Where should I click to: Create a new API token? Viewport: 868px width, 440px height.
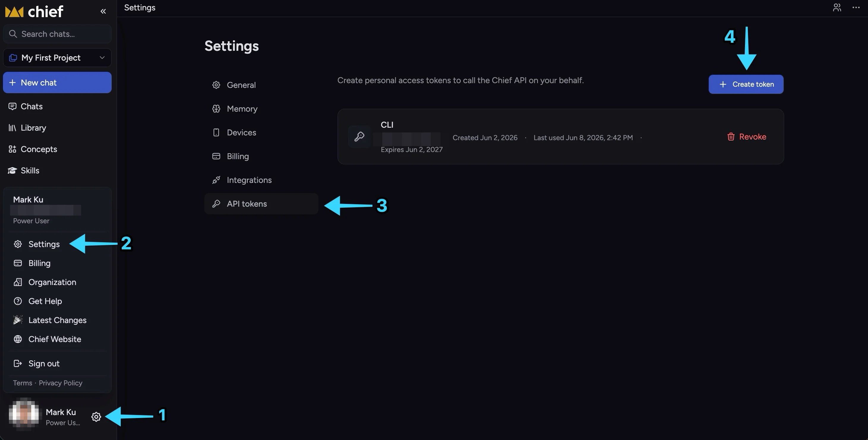[746, 84]
